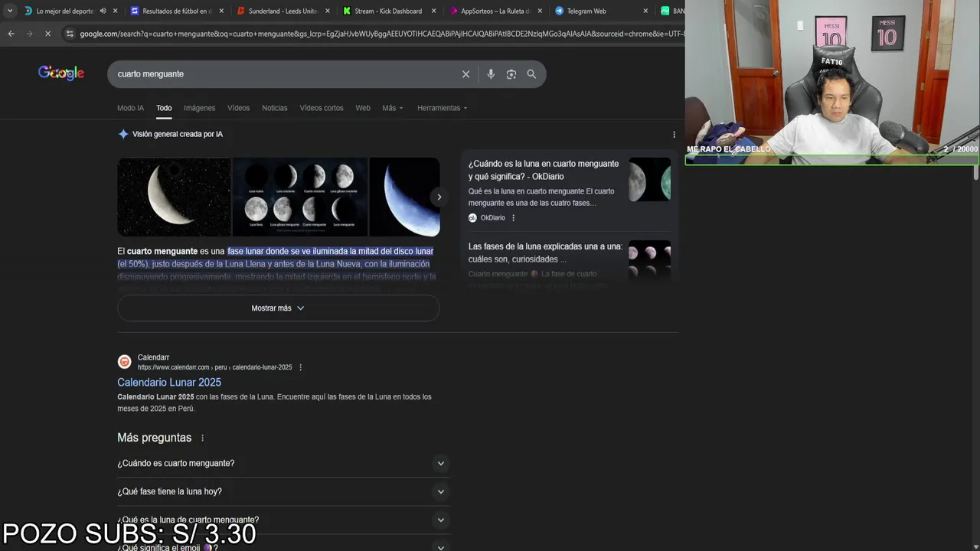This screenshot has width=980, height=551.
Task: Click the Google logo
Action: pyautogui.click(x=61, y=73)
